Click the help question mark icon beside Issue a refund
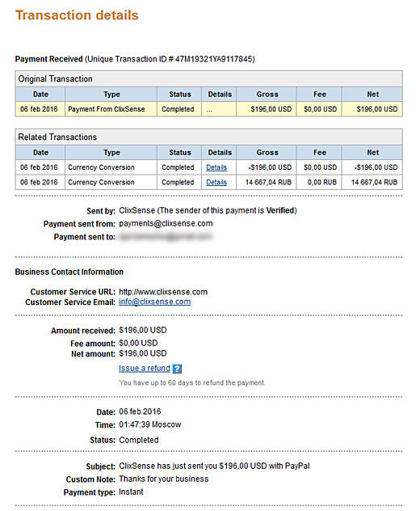420x511 pixels. [x=177, y=369]
